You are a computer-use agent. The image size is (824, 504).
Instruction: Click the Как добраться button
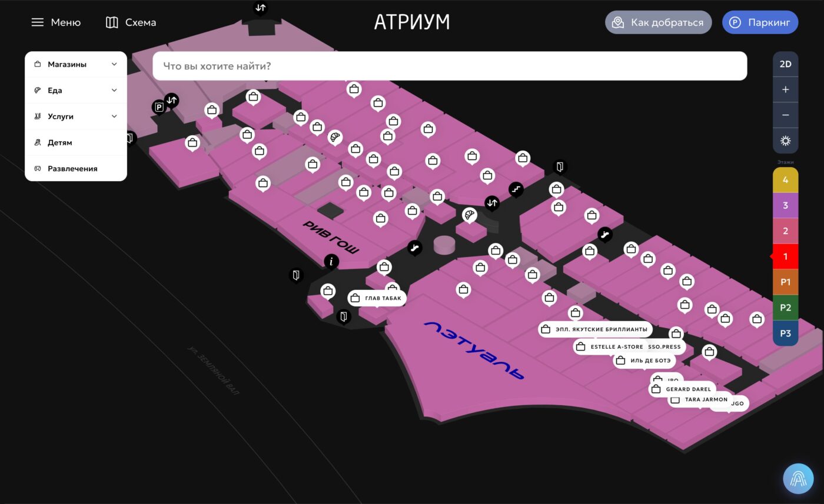click(x=658, y=22)
